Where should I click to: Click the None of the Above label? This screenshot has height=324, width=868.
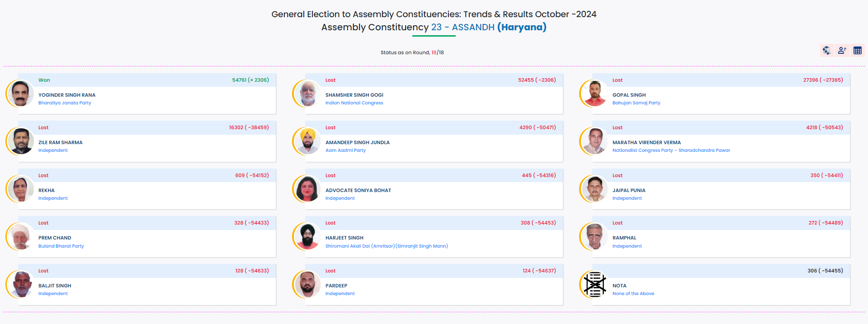(633, 294)
